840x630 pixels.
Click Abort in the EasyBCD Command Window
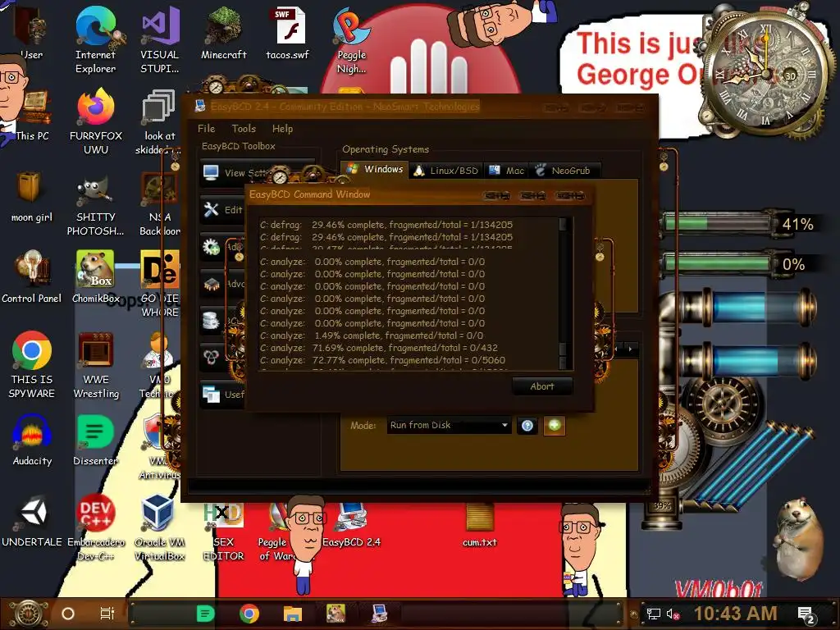point(542,386)
